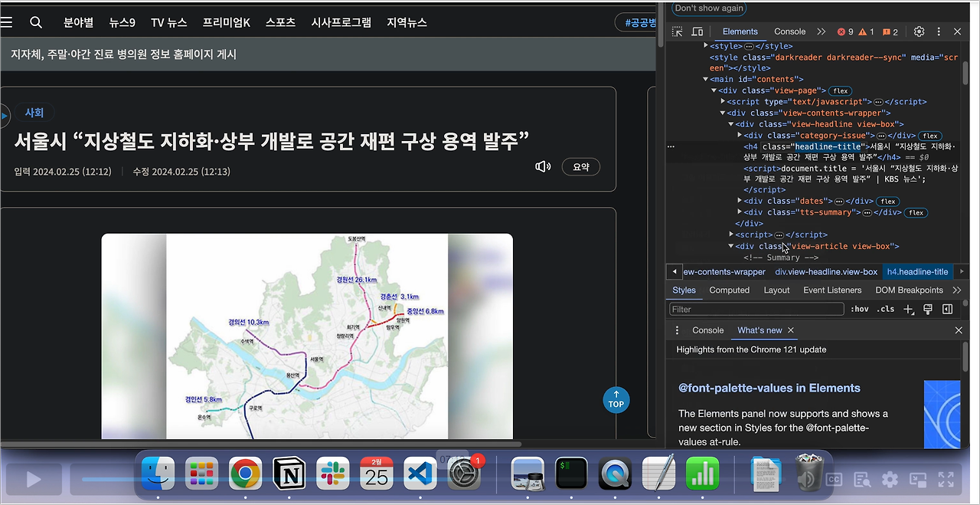Click the 요약 summary button
This screenshot has width=980, height=505.
click(x=580, y=166)
